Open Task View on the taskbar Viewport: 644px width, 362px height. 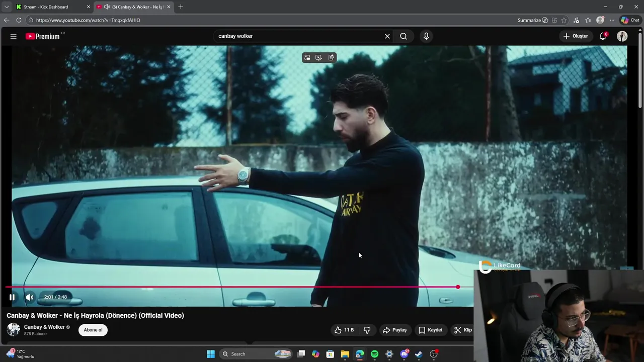(x=301, y=354)
